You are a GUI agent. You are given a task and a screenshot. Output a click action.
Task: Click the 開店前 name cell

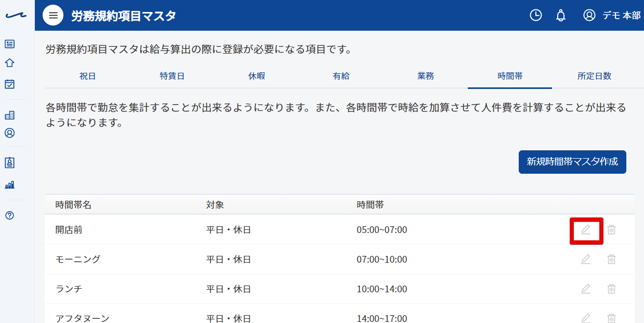tap(69, 229)
